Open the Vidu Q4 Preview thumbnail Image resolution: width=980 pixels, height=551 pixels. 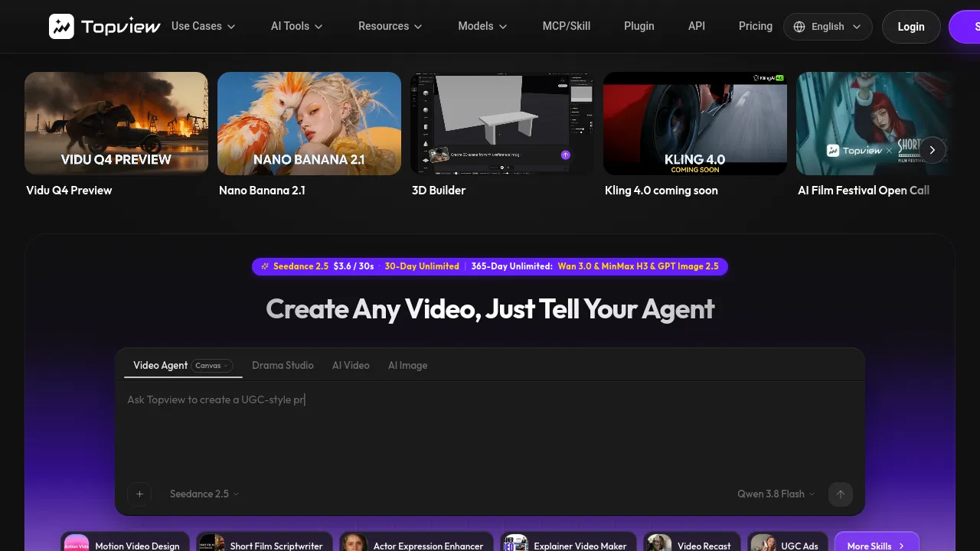click(116, 123)
